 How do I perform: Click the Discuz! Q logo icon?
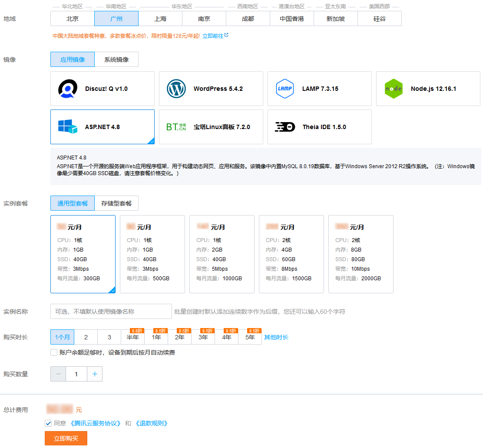(68, 89)
